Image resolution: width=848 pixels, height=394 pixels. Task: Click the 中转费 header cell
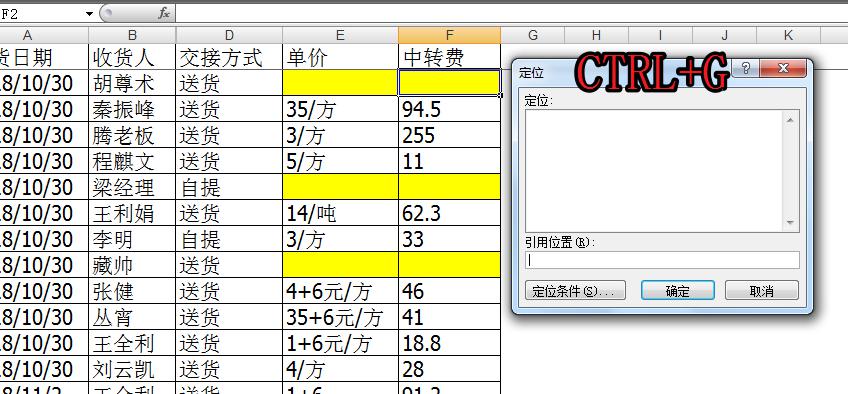tap(449, 57)
